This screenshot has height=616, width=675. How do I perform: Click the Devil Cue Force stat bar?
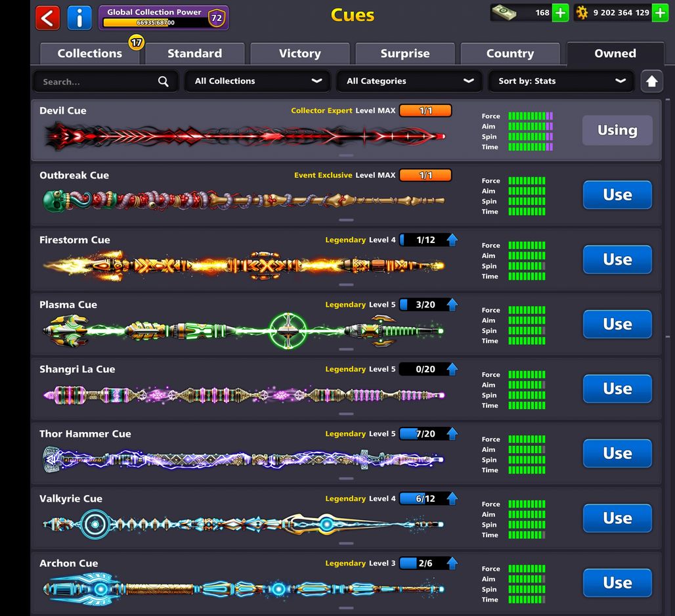pos(531,116)
